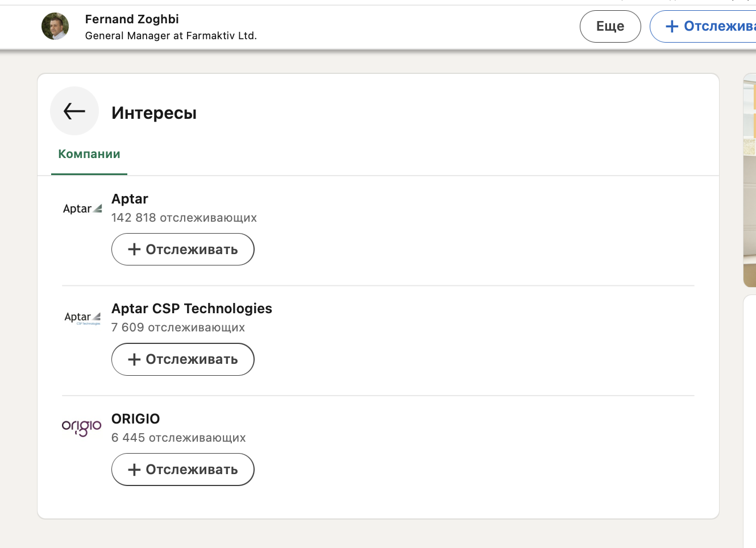
Task: Click the Fernand Zoghbi name in header
Action: click(132, 19)
